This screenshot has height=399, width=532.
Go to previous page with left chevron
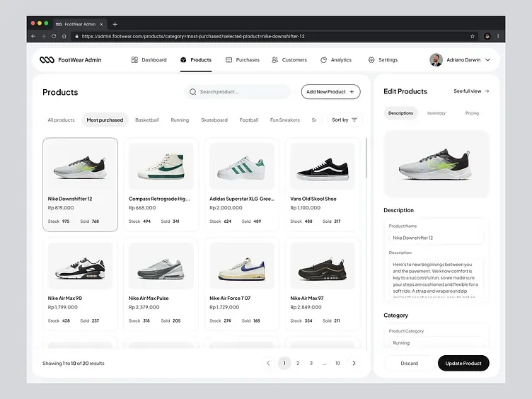[x=268, y=363]
